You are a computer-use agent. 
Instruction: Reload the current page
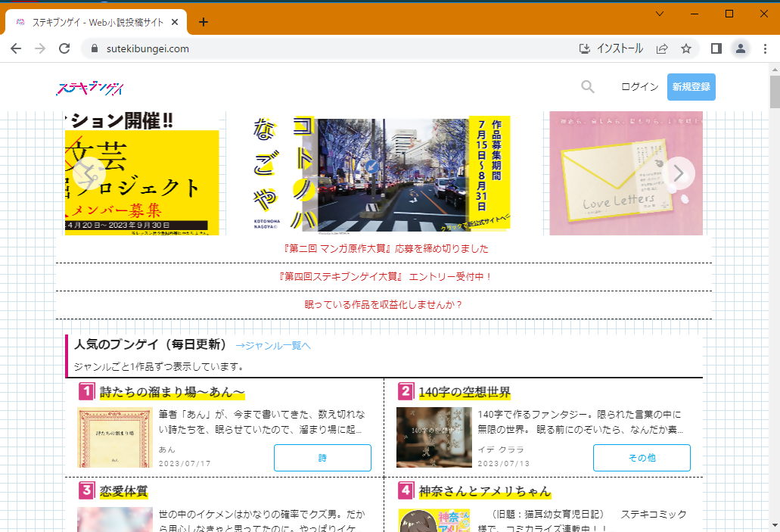coord(64,48)
